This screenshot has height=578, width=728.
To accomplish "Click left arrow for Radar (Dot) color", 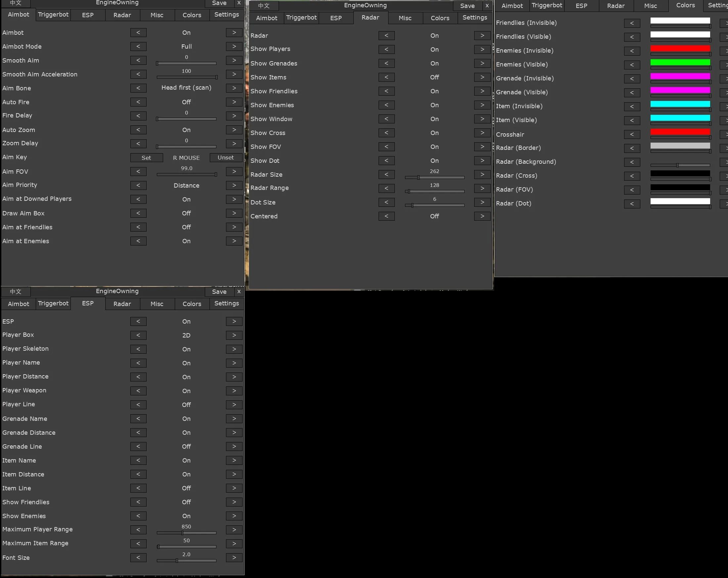I will pyautogui.click(x=632, y=204).
